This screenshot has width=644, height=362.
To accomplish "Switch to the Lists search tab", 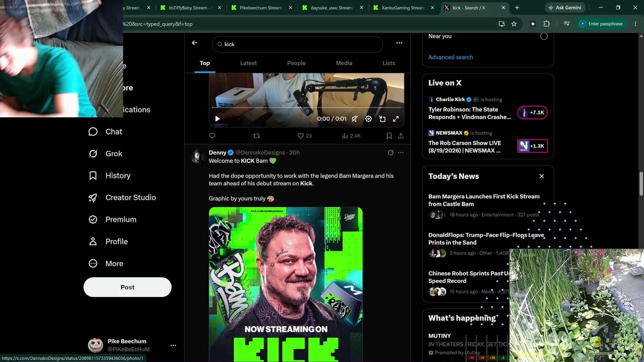I will (x=389, y=63).
